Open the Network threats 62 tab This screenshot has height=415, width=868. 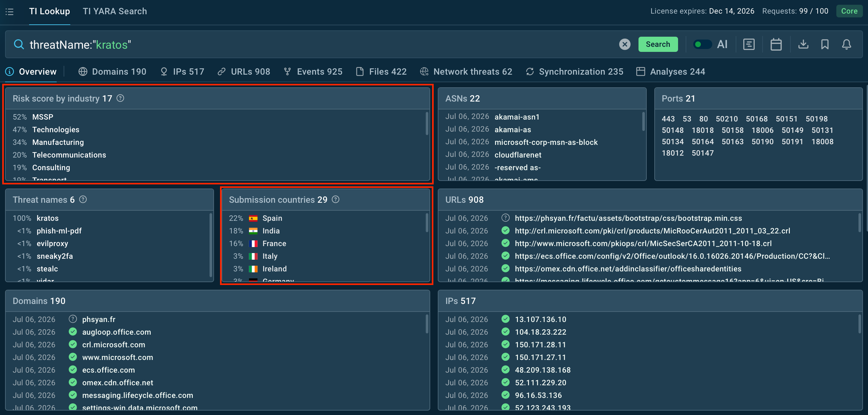point(466,72)
